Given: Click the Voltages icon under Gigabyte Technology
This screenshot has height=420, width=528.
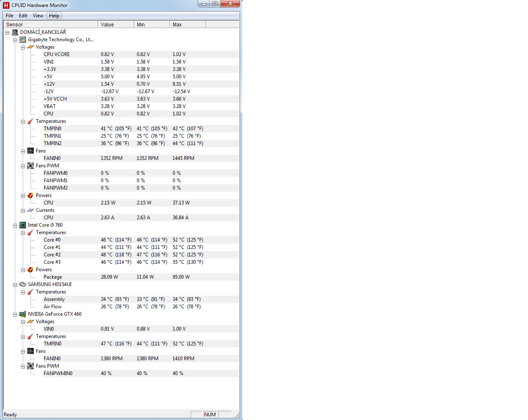Looking at the screenshot, I should (31, 47).
